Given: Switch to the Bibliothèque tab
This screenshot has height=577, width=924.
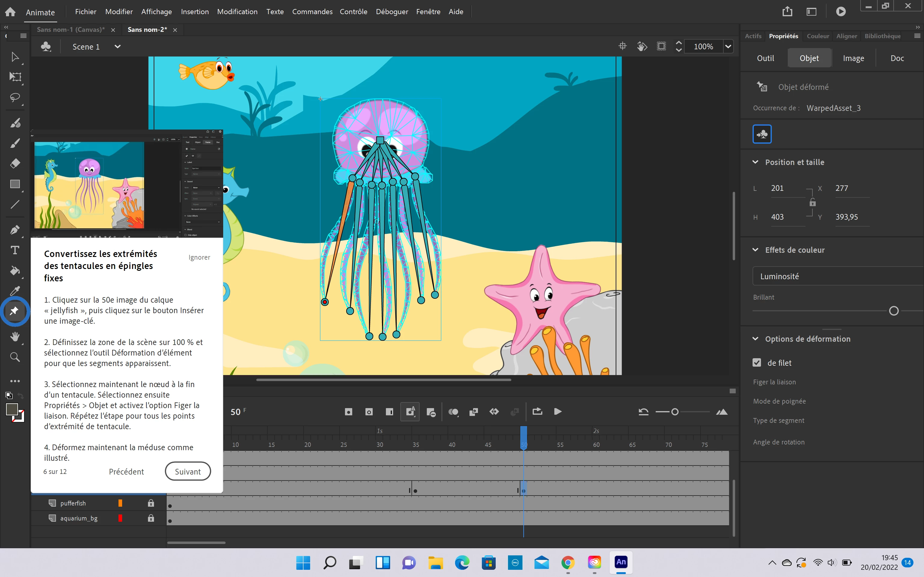Looking at the screenshot, I should pyautogui.click(x=882, y=36).
